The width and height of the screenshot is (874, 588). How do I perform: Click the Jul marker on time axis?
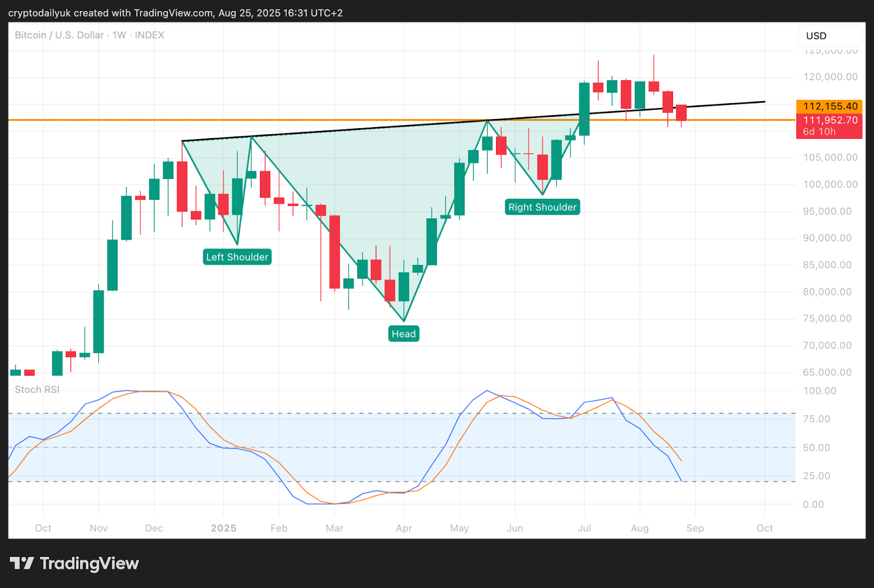coord(584,528)
